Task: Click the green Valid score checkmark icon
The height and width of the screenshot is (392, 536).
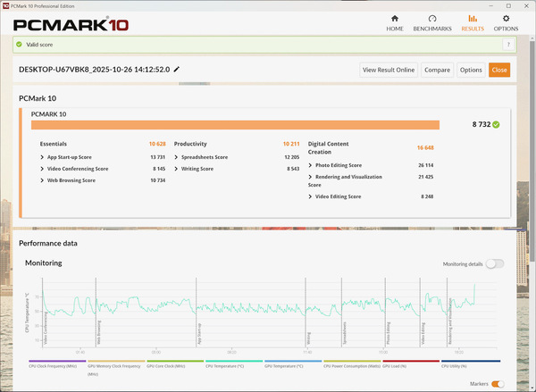Action: [19, 45]
